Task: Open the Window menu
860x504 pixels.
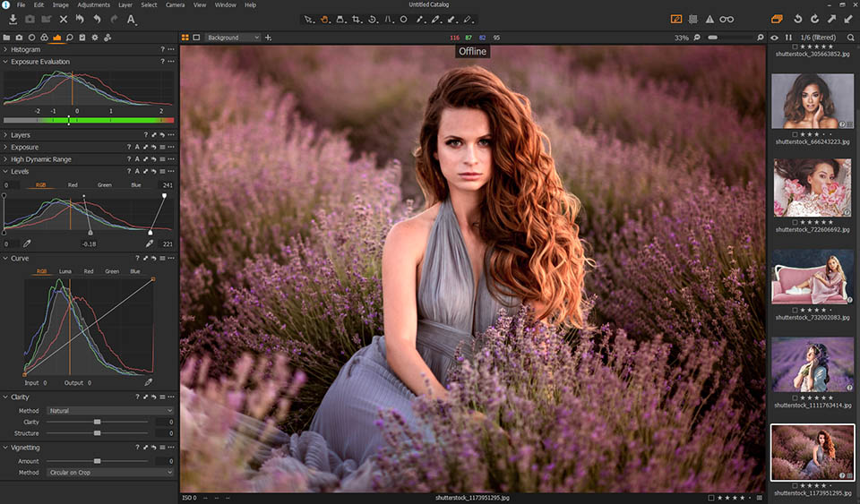Action: 225,5
